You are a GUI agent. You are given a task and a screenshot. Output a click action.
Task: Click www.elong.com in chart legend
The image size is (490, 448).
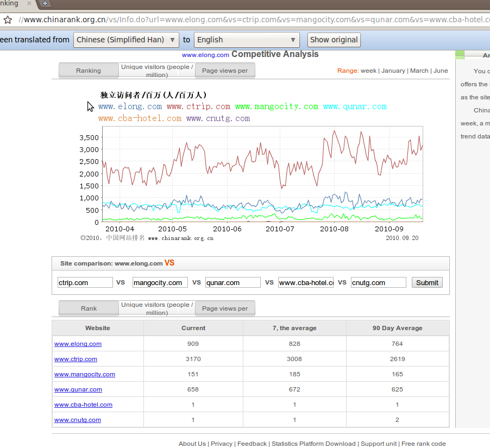[130, 106]
